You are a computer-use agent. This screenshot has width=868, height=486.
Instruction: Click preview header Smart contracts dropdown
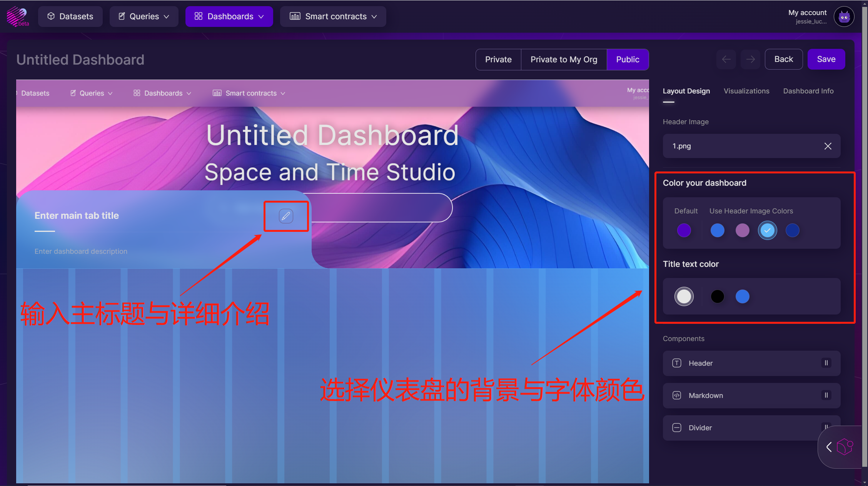(x=249, y=93)
